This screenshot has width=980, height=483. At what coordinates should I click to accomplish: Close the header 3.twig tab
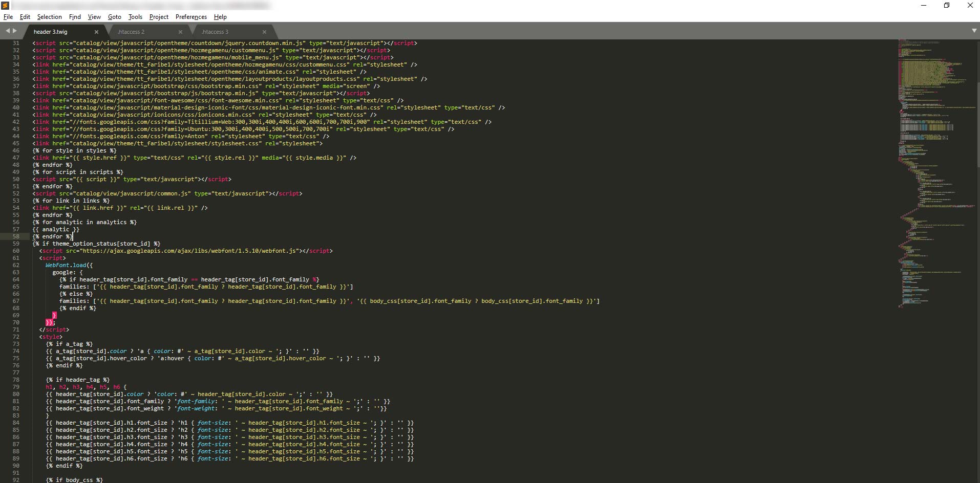click(x=96, y=32)
